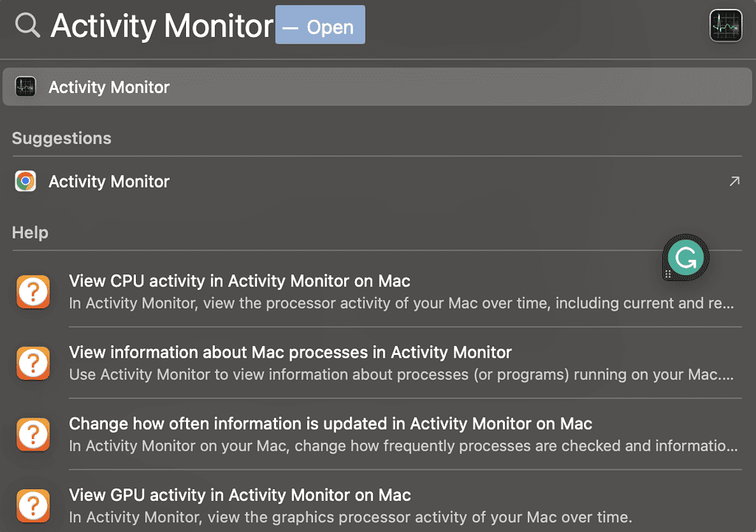Click the Chrome icon in Suggestions
Image resolution: width=756 pixels, height=532 pixels.
[26, 182]
